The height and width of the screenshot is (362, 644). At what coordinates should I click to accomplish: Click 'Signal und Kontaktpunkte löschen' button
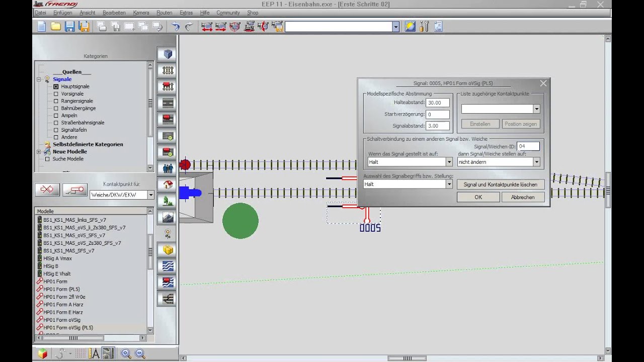tap(501, 185)
